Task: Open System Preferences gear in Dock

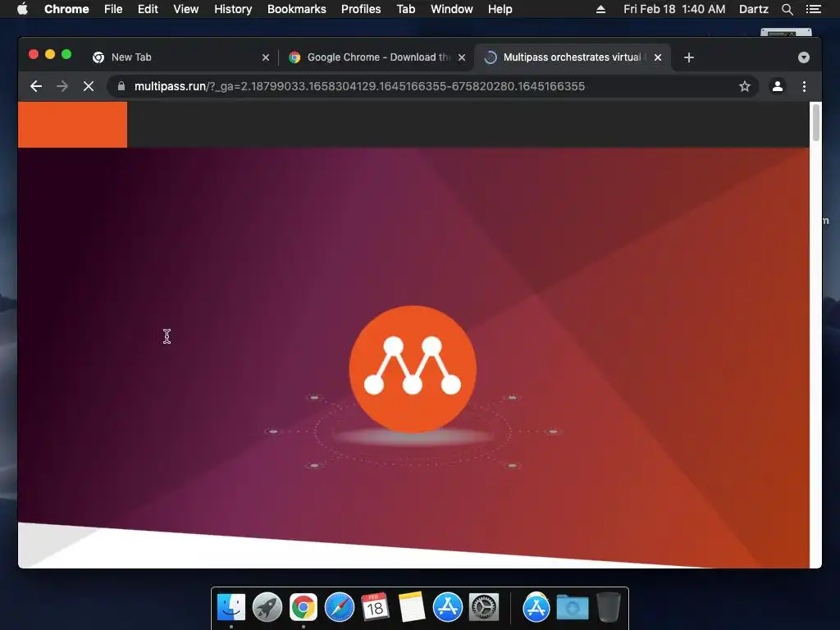Action: coord(484,607)
